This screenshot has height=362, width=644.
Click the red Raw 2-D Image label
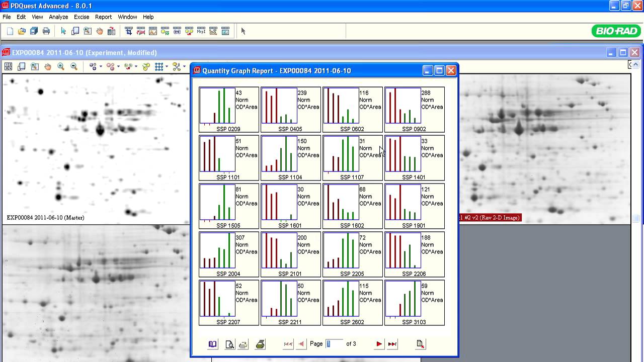point(490,218)
